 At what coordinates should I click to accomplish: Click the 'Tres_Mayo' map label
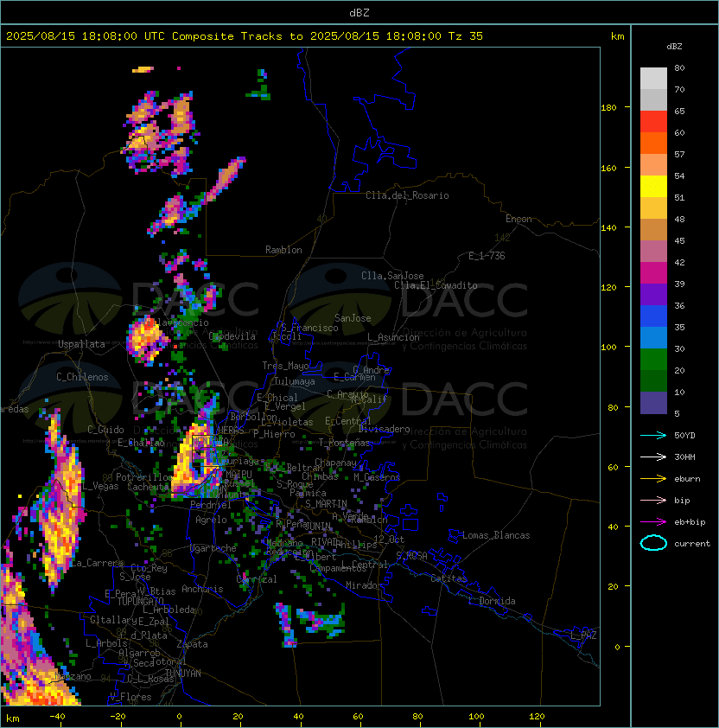coord(285,366)
